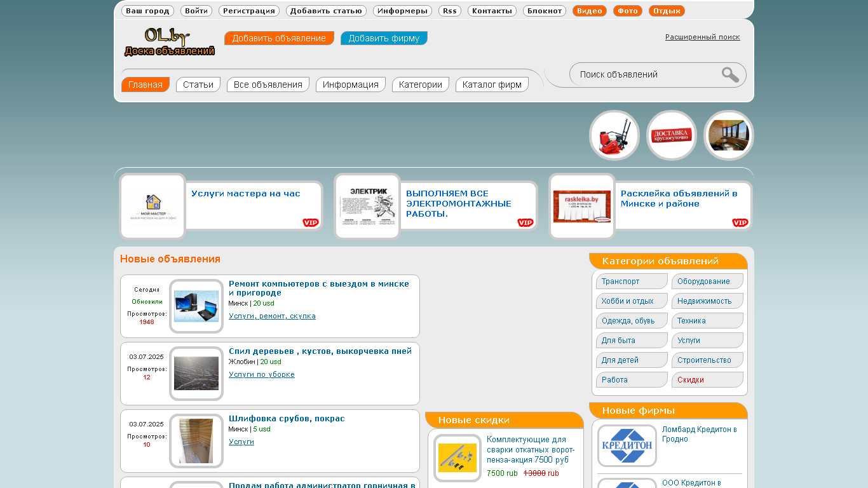Click the Rss top bar button

(450, 11)
